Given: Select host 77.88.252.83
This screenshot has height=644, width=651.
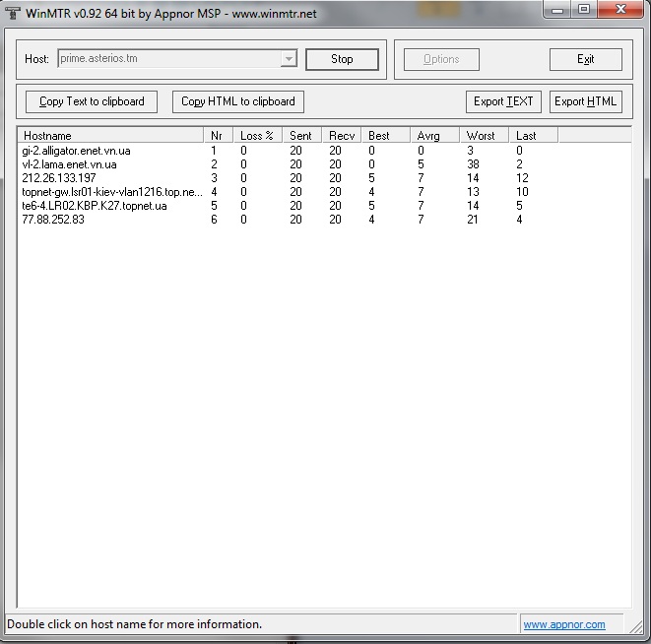Looking at the screenshot, I should pyautogui.click(x=53, y=220).
